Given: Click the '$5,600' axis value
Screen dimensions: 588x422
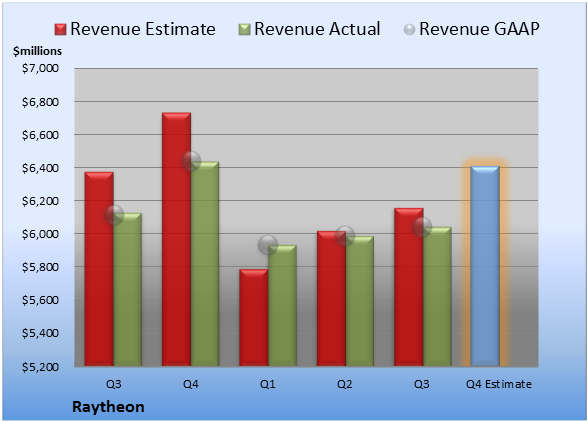Looking at the screenshot, I should point(40,300).
